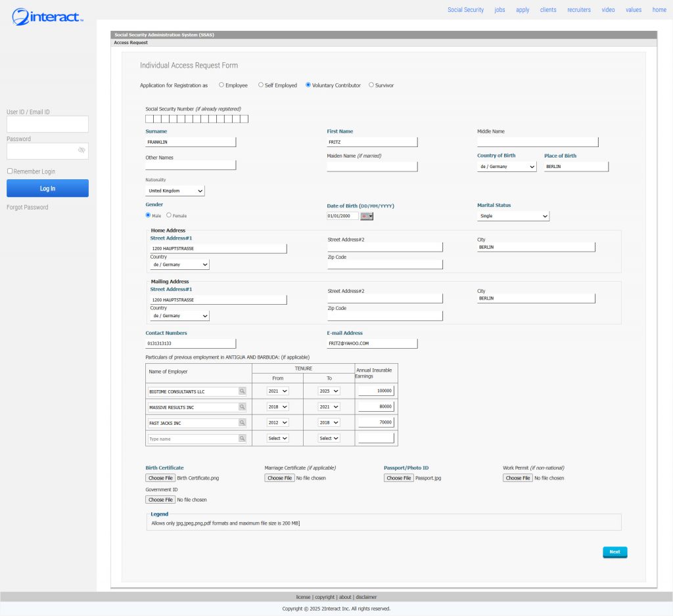Viewport: 673px width, 616px height.
Task: Click the Log In button
Action: (x=47, y=188)
